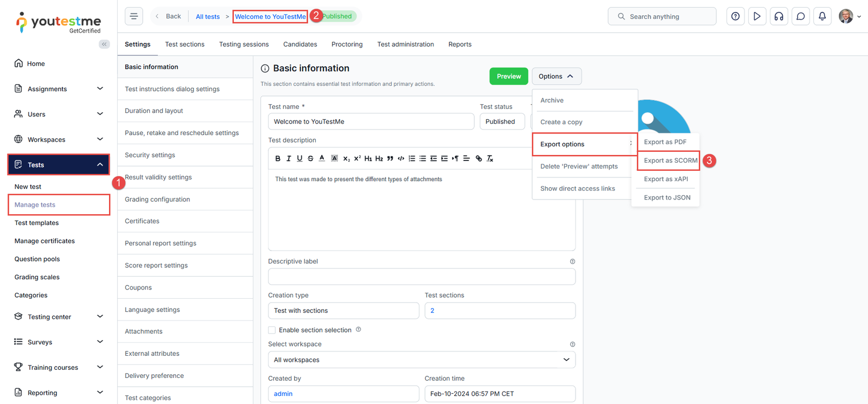The height and width of the screenshot is (404, 868).
Task: Apply blockquote formatting in editor
Action: pyautogui.click(x=390, y=158)
